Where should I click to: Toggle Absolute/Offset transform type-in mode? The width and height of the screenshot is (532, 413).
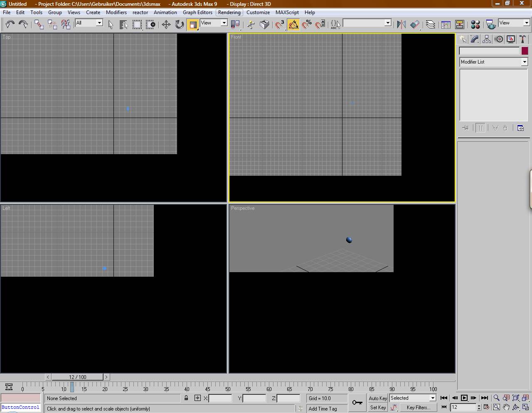click(x=197, y=398)
